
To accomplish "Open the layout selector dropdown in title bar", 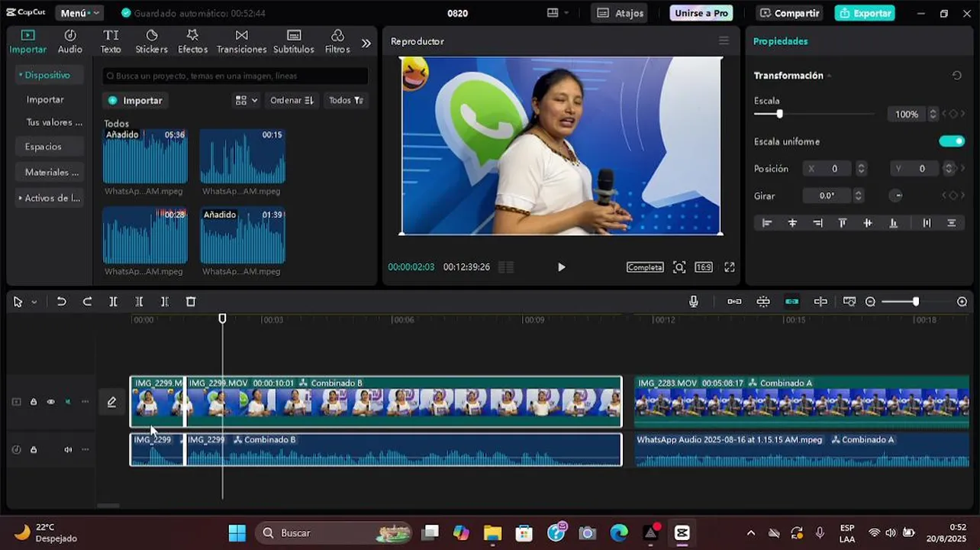I will 558,13.
